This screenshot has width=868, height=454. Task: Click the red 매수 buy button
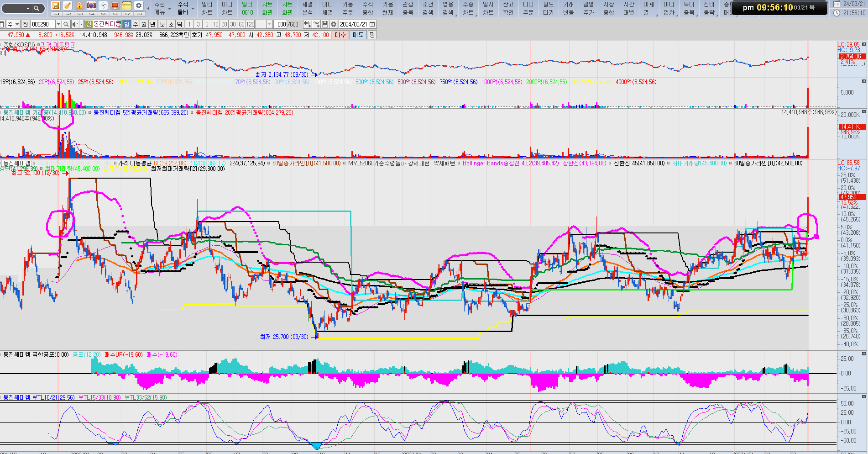[x=340, y=35]
